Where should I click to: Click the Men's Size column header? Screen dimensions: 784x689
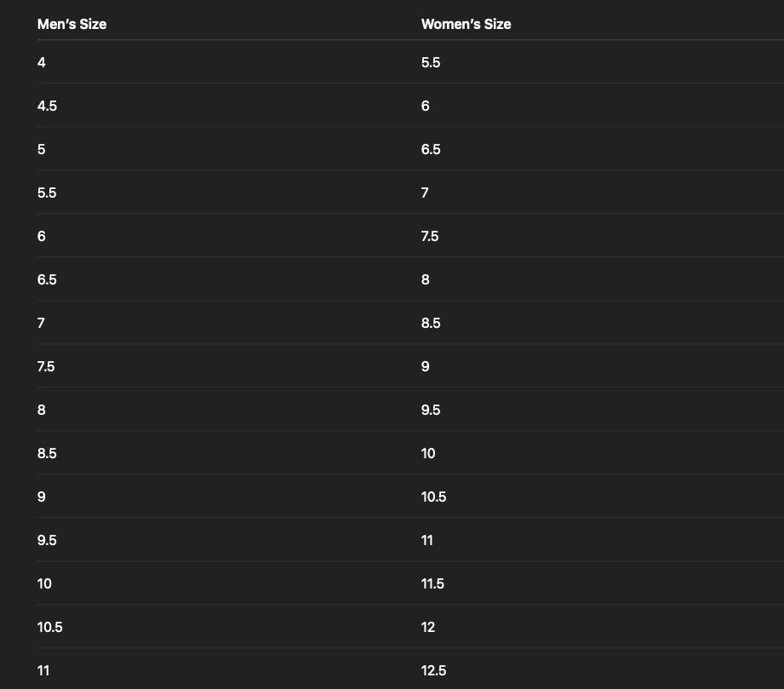[x=72, y=24]
